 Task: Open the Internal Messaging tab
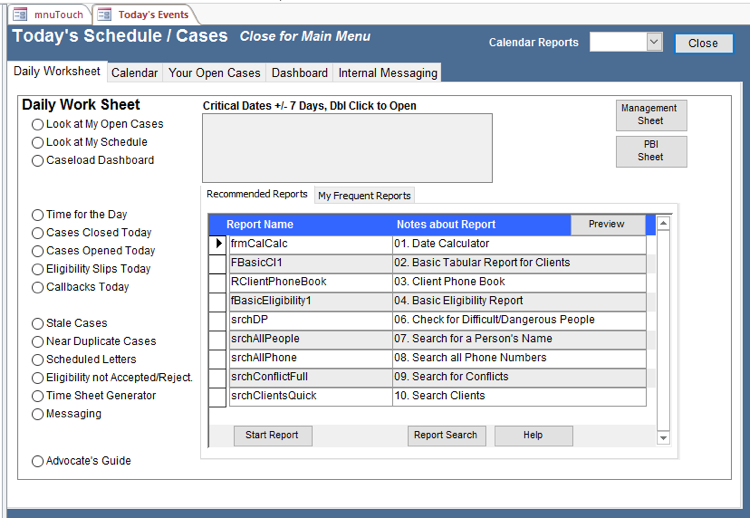click(387, 73)
